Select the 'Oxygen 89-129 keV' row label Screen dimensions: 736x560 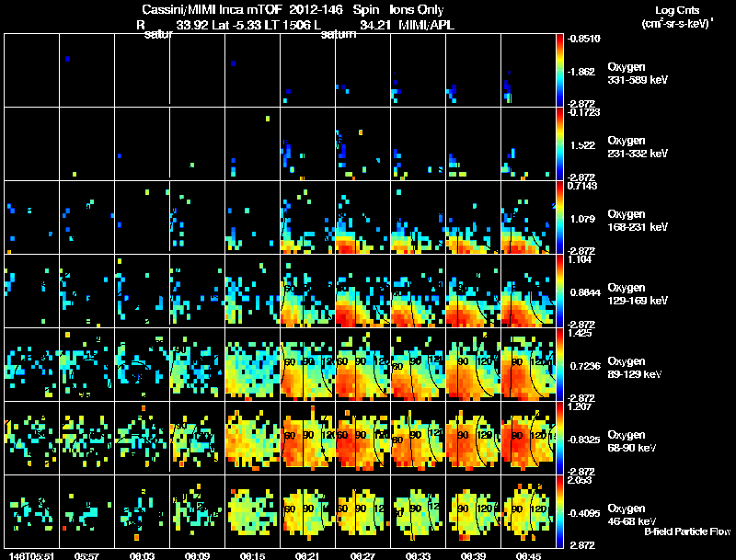(635, 368)
